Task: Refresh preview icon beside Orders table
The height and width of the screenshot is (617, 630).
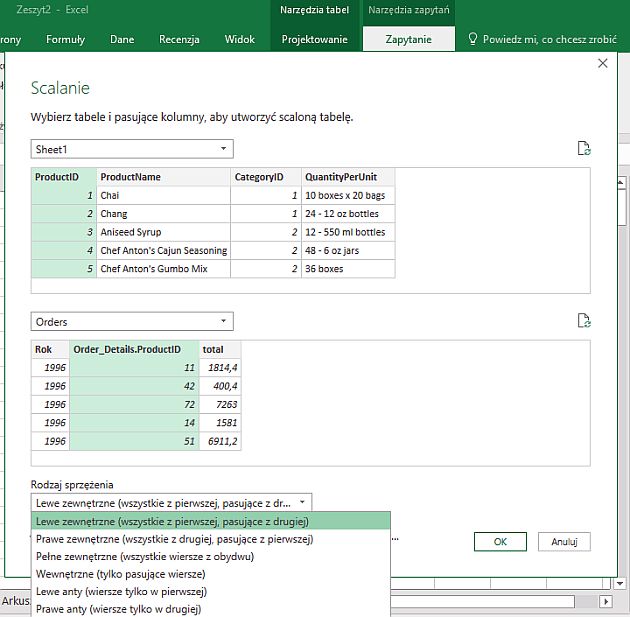Action: pos(584,321)
